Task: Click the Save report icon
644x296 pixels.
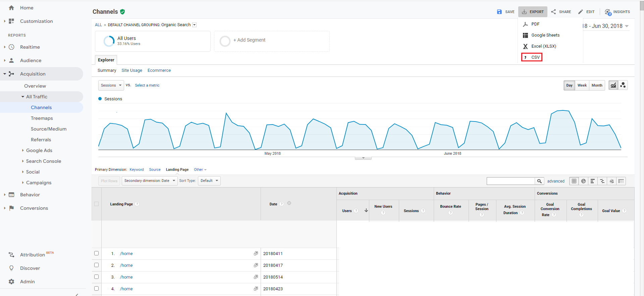Action: [x=499, y=12]
